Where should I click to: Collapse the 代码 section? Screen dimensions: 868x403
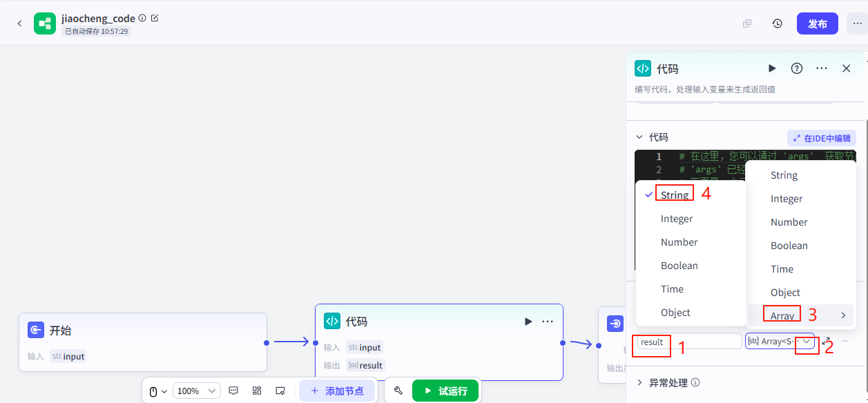point(639,137)
